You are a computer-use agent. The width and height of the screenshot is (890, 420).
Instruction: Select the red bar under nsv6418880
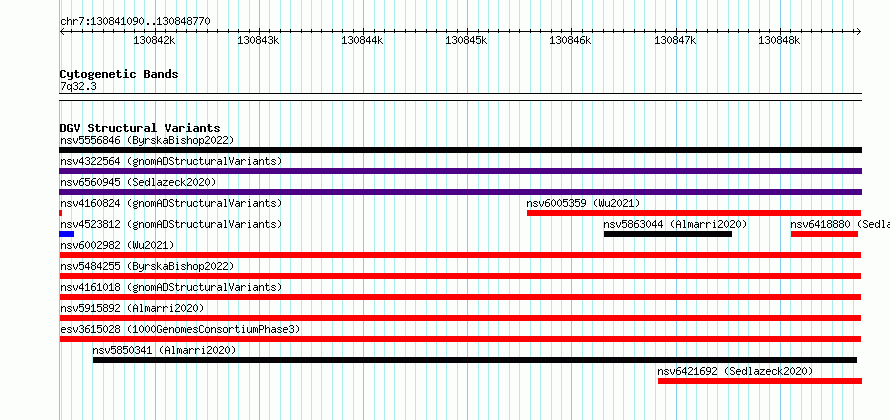point(824,234)
